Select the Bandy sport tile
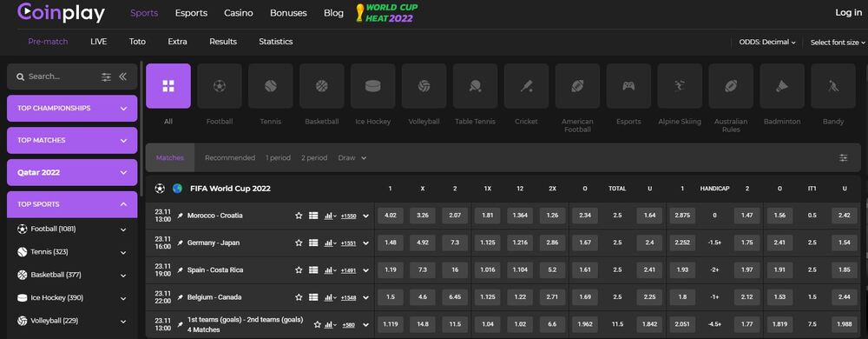Image resolution: width=868 pixels, height=339 pixels. tap(833, 86)
